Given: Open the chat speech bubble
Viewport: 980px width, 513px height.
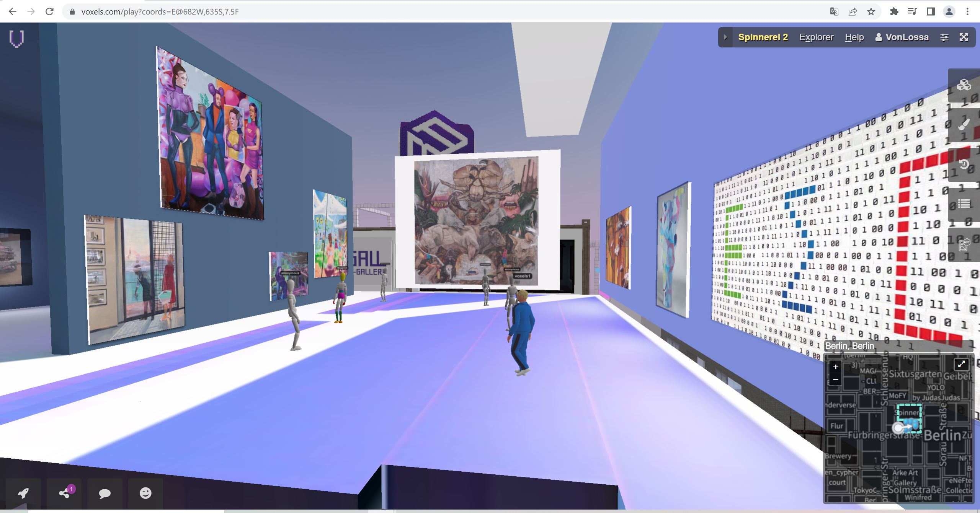Looking at the screenshot, I should pos(105,493).
